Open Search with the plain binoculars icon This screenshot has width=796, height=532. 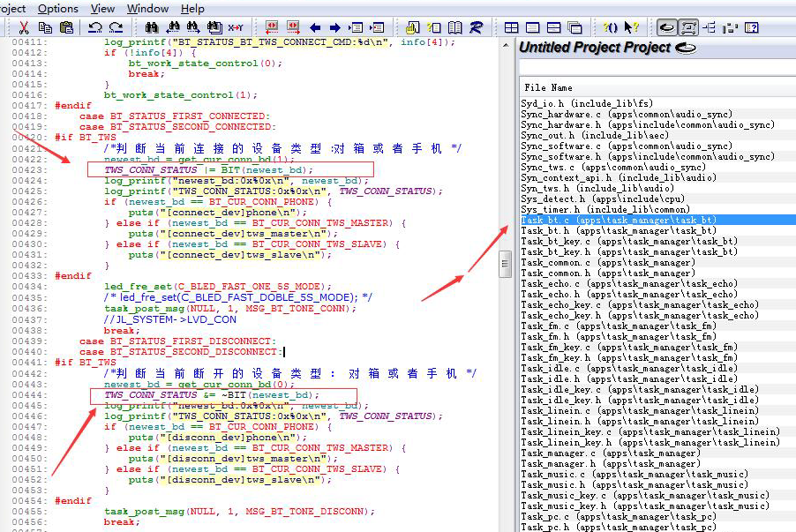tap(151, 27)
